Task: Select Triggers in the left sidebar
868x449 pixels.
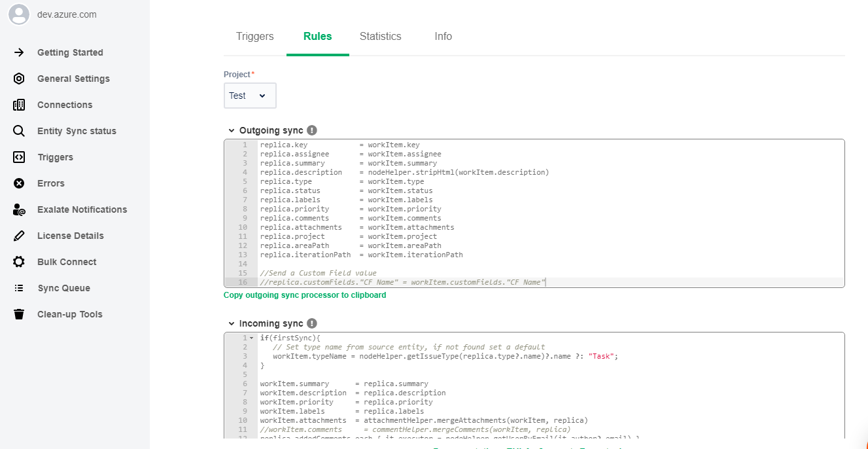Action: [55, 157]
